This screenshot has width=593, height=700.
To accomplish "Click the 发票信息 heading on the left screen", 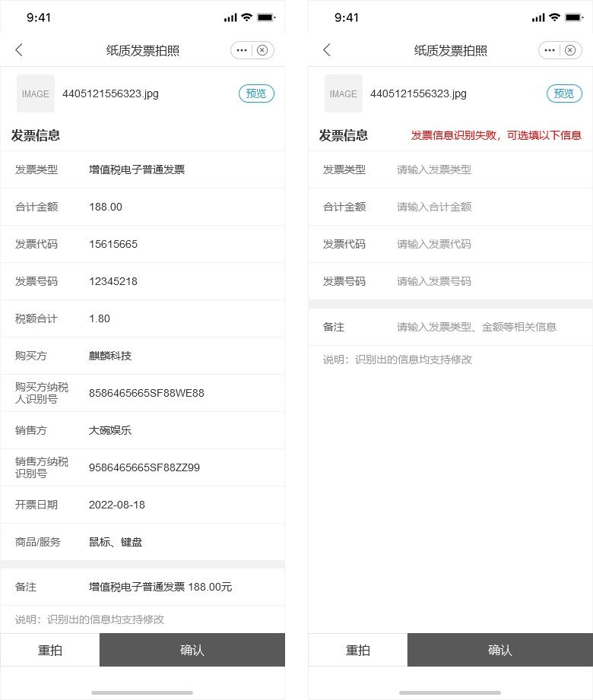I will tap(35, 135).
